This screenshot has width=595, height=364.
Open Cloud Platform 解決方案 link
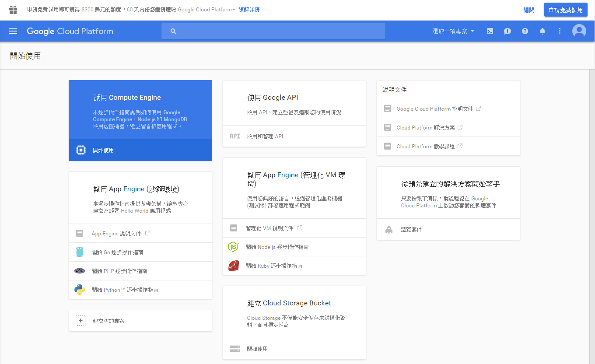[426, 127]
